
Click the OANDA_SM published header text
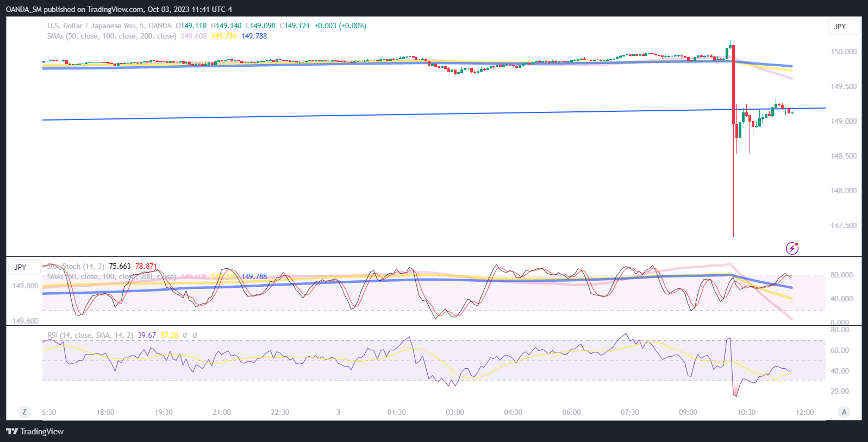pyautogui.click(x=119, y=9)
